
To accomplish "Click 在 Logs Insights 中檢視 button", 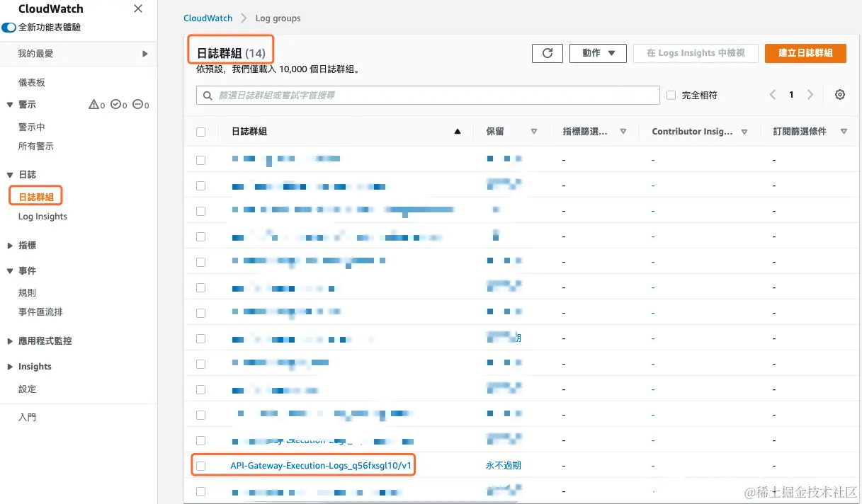I will tap(696, 53).
